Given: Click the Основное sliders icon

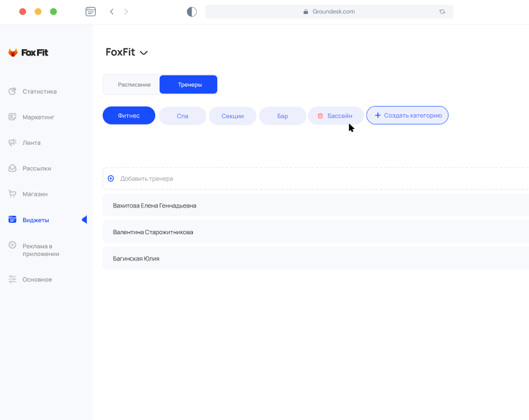Looking at the screenshot, I should tap(13, 279).
